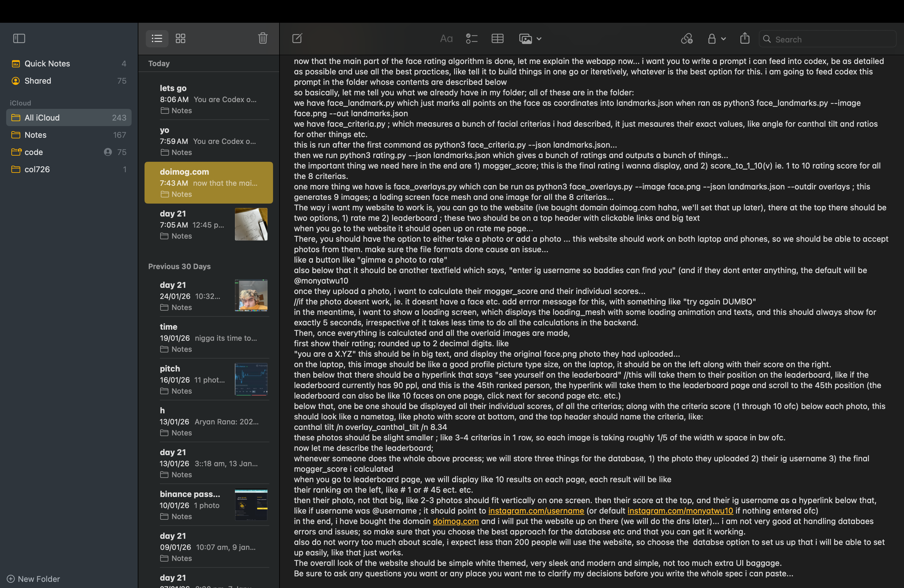
Task: Toggle the sidebar visibility button
Action: (19, 38)
